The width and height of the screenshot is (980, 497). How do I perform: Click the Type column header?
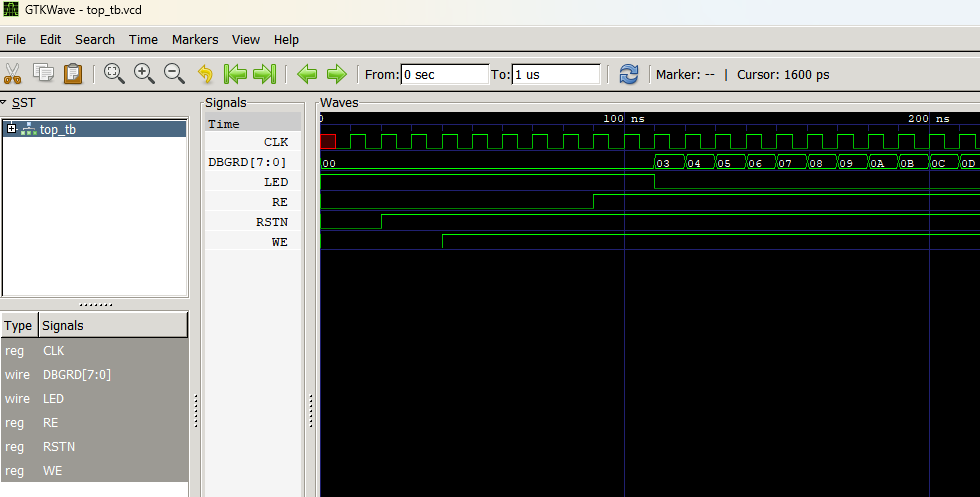[19, 325]
